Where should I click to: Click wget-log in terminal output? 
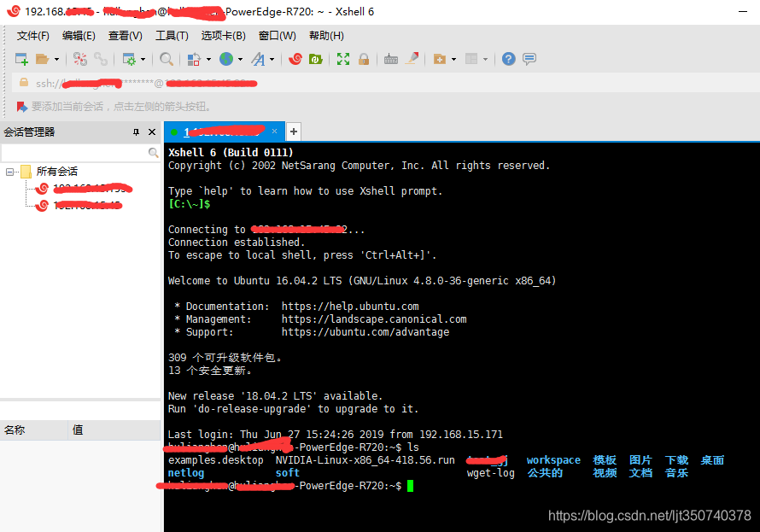(490, 473)
